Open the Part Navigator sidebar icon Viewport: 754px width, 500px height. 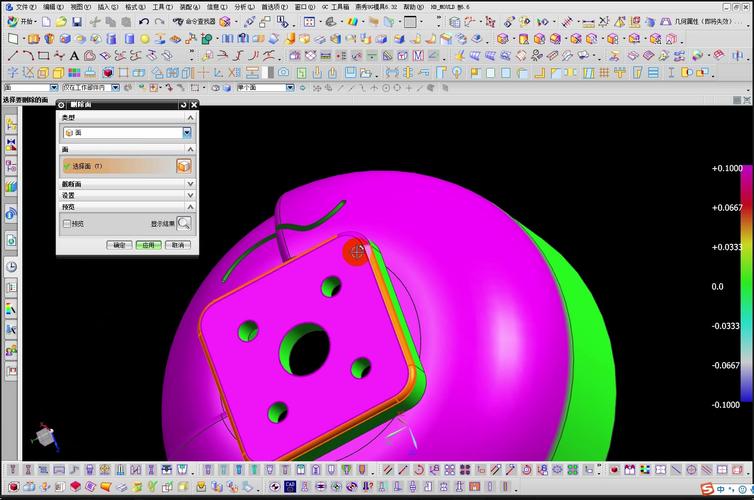[11, 165]
